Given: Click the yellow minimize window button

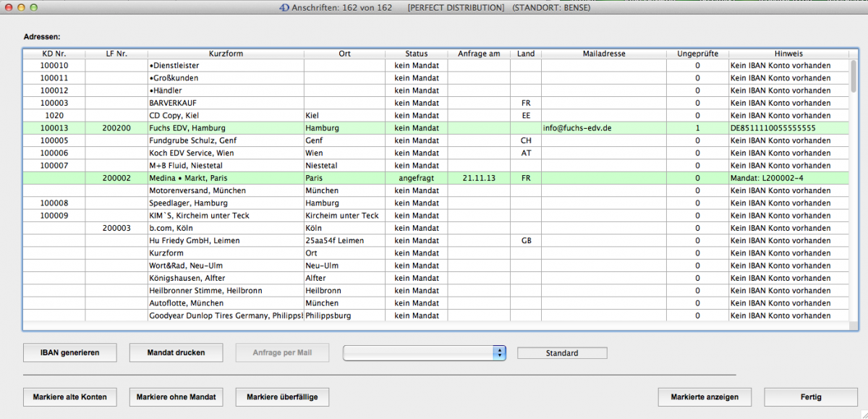Looking at the screenshot, I should coord(21,7).
